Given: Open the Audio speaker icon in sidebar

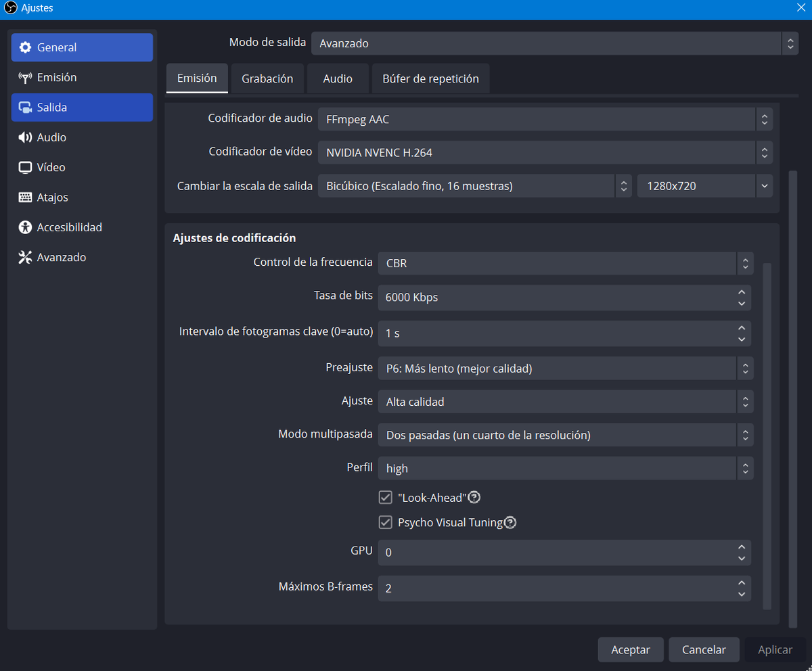Looking at the screenshot, I should [x=25, y=137].
